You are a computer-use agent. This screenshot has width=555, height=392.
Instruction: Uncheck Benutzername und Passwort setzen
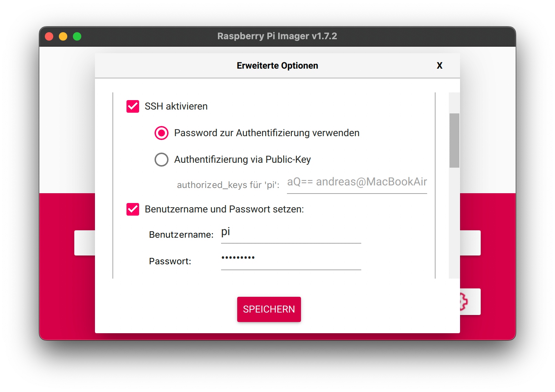click(x=133, y=209)
